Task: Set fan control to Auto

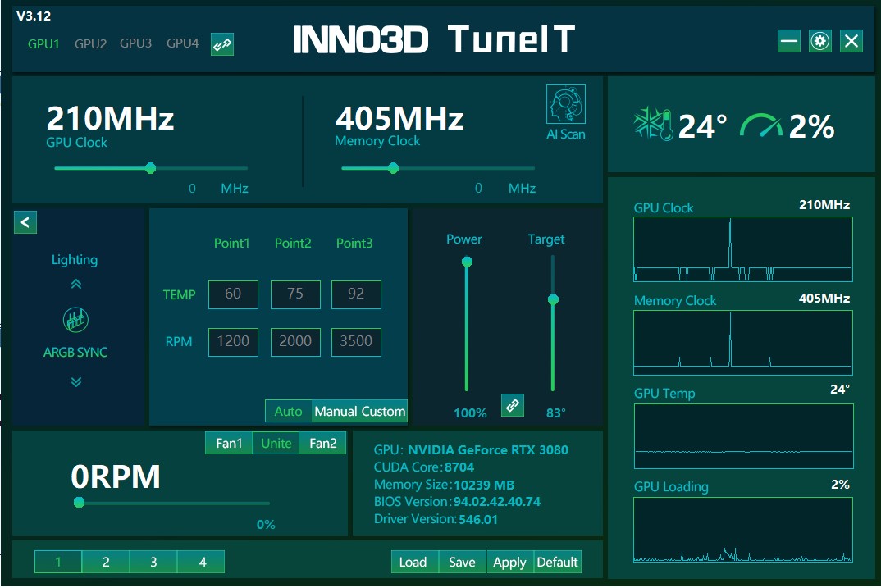Action: 288,411
